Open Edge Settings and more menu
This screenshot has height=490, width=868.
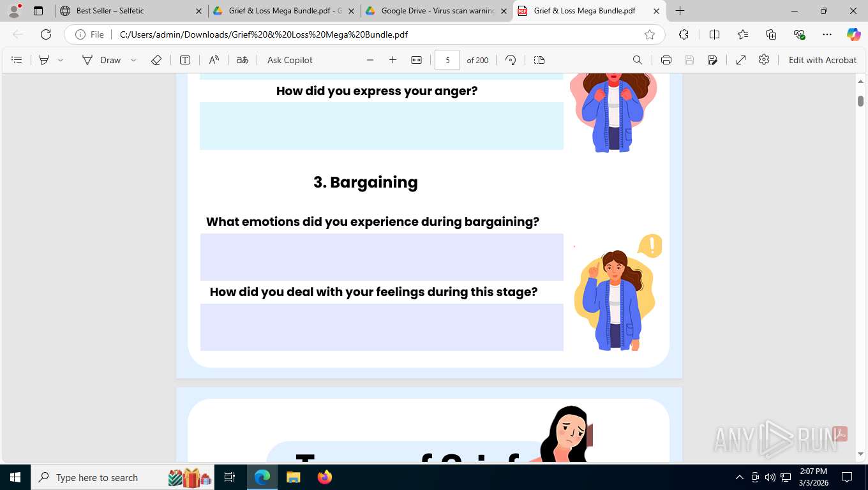[827, 34]
